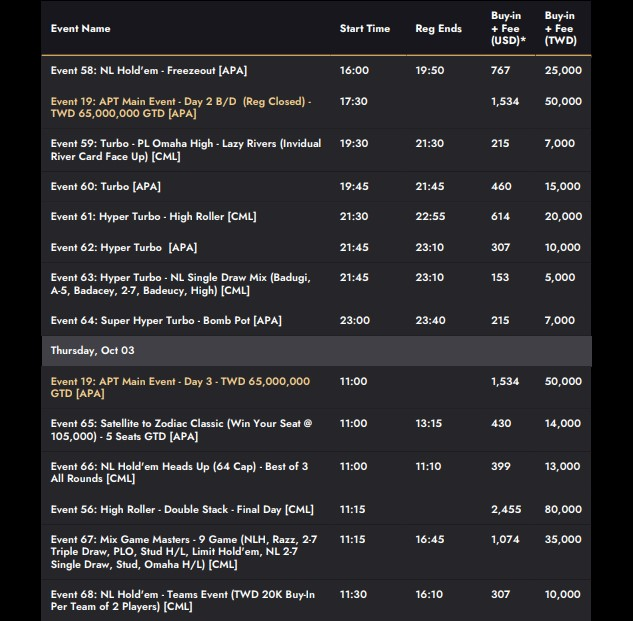This screenshot has height=621, width=633.
Task: Select Event 62: Hyper Turbo [APA]
Action: pos(124,248)
